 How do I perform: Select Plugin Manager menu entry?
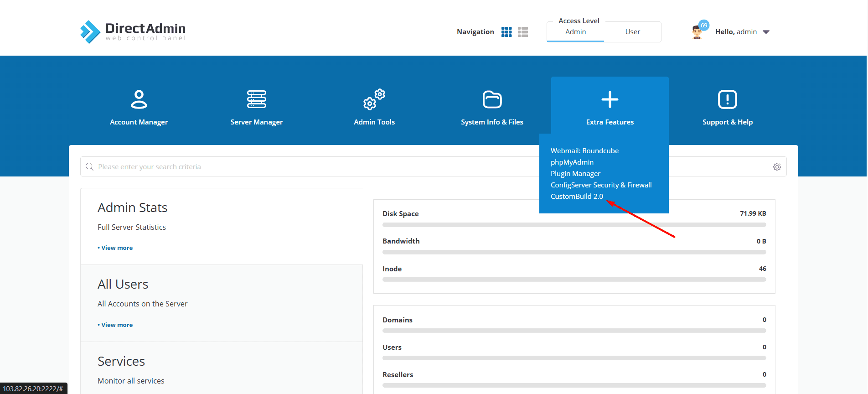pos(575,174)
